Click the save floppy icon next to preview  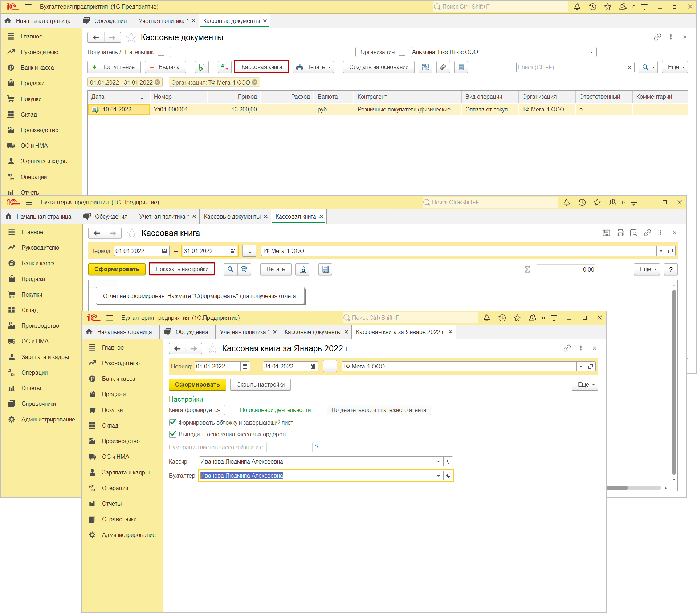tap(325, 269)
